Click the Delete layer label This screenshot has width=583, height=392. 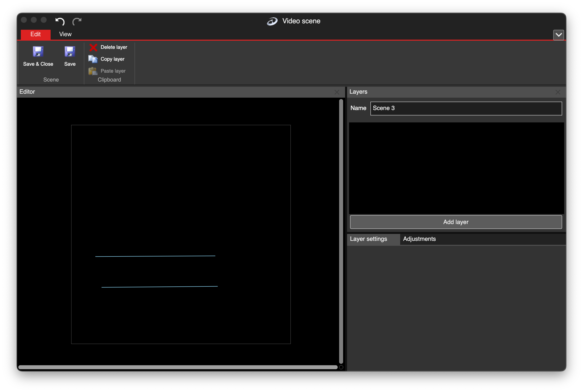(x=114, y=47)
